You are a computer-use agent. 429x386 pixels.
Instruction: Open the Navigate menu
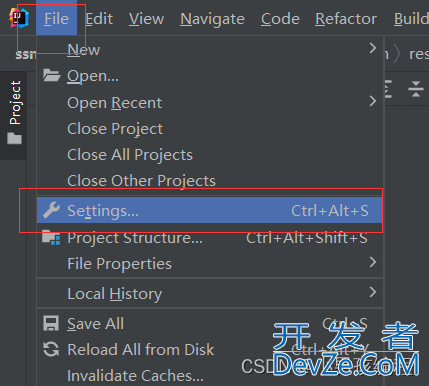[212, 19]
